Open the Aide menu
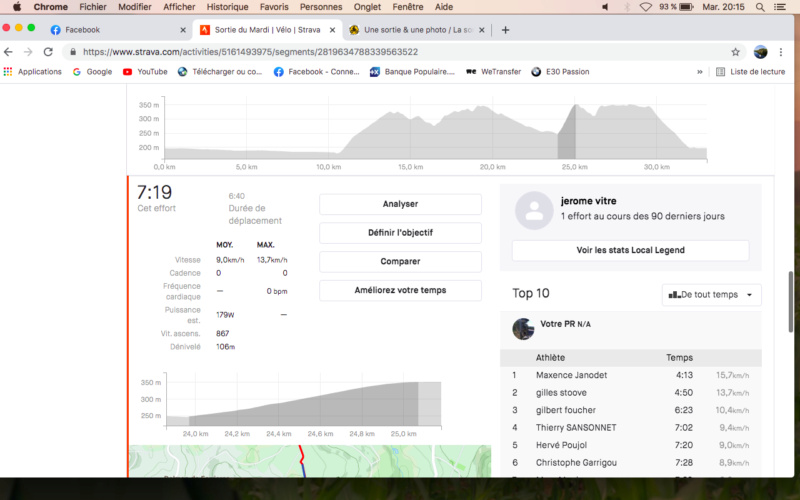The image size is (800, 500). [444, 7]
